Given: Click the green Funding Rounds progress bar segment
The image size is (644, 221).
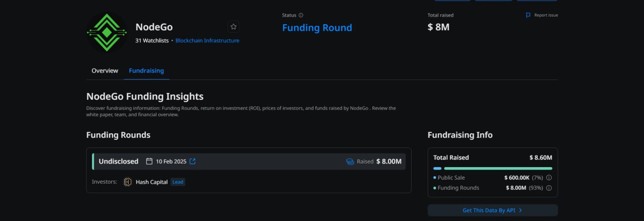Looking at the screenshot, I should coord(498,168).
